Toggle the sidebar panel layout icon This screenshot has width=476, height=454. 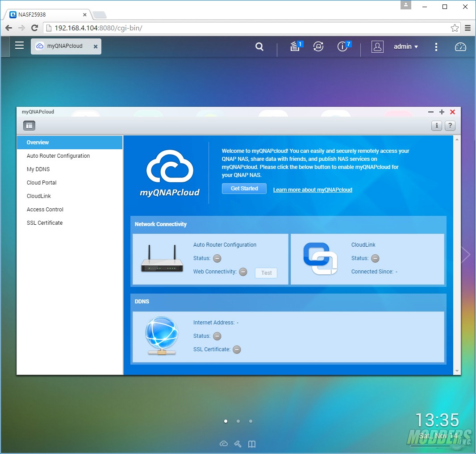pos(29,126)
